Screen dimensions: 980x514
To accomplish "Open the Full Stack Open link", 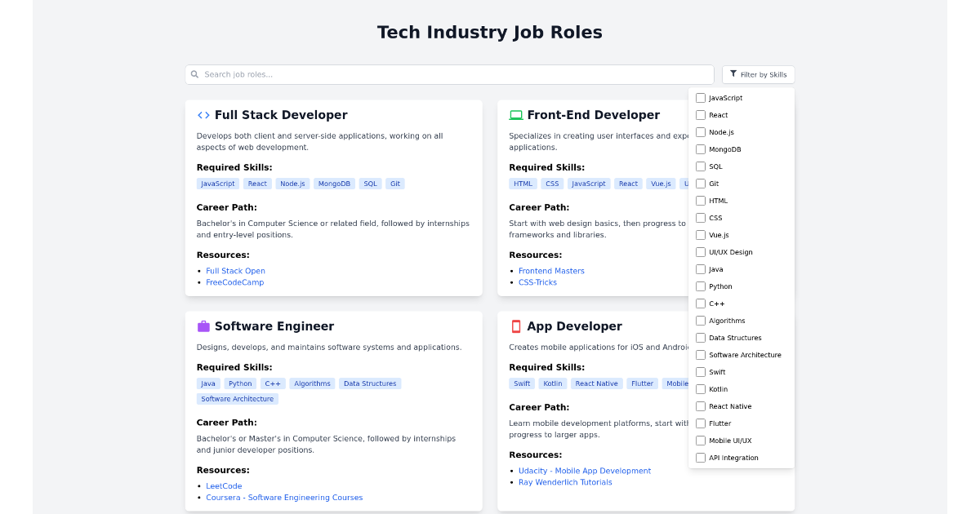I will 235,270.
